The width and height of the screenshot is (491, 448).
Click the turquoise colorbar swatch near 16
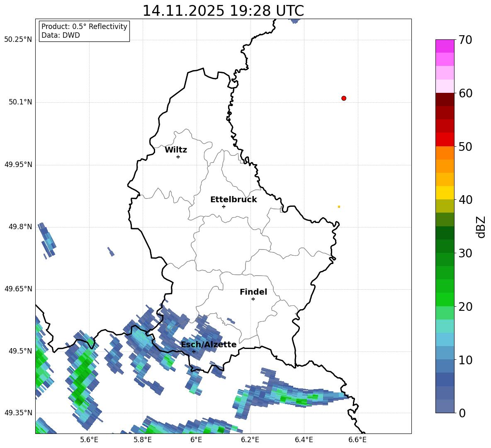[445, 326]
